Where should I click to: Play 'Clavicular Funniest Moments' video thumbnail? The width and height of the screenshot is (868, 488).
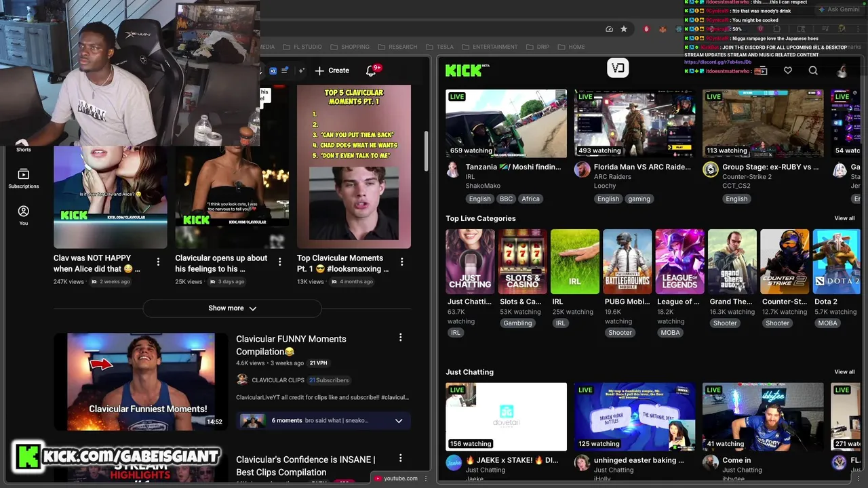pos(141,382)
